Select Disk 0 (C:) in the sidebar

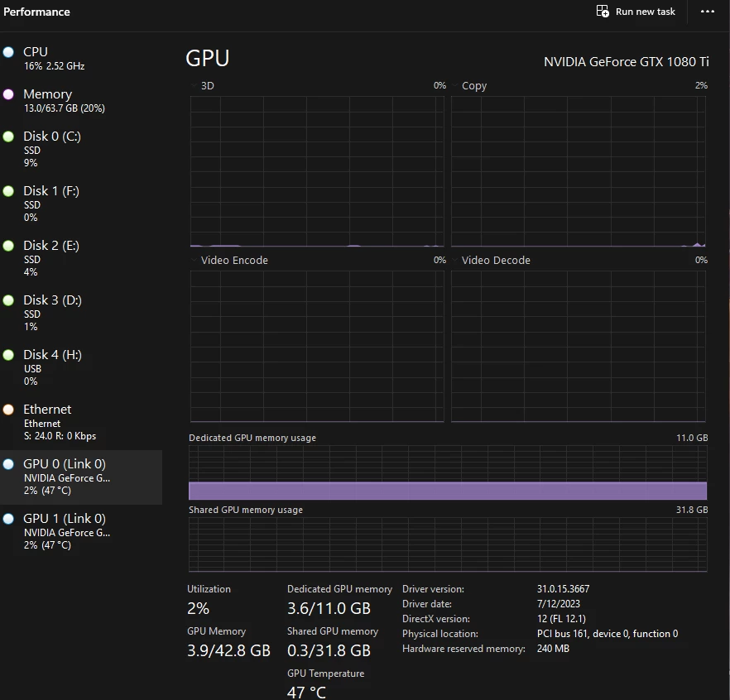[x=81, y=149]
